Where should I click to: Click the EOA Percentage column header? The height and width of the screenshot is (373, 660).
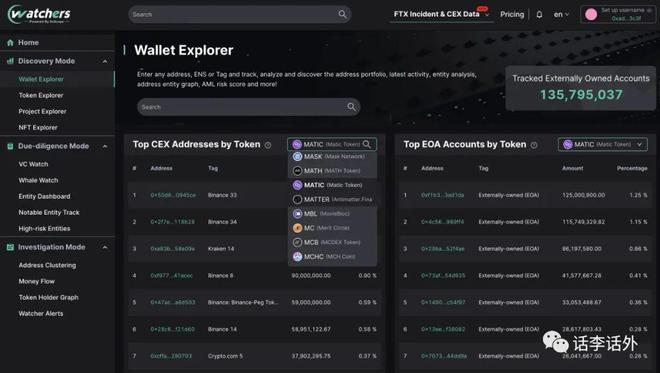tap(632, 168)
